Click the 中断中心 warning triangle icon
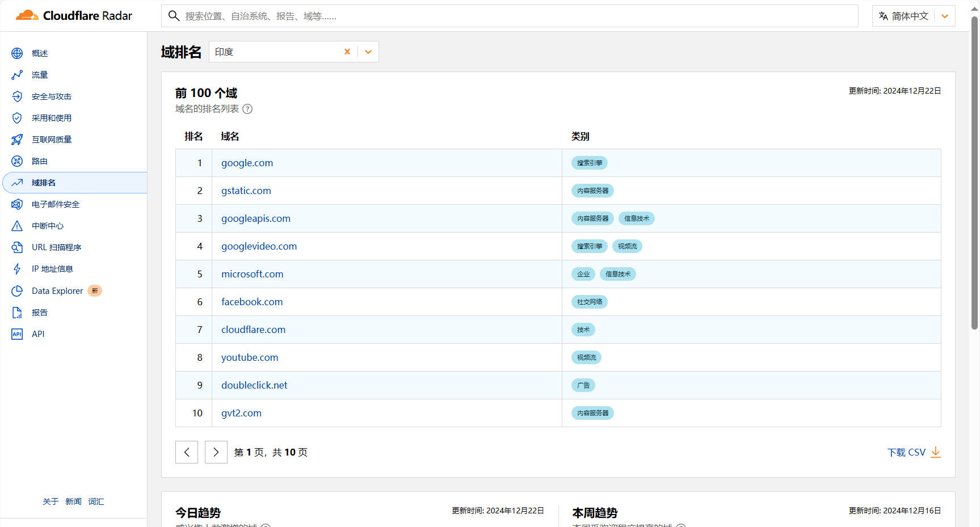This screenshot has height=527, width=980. (17, 226)
